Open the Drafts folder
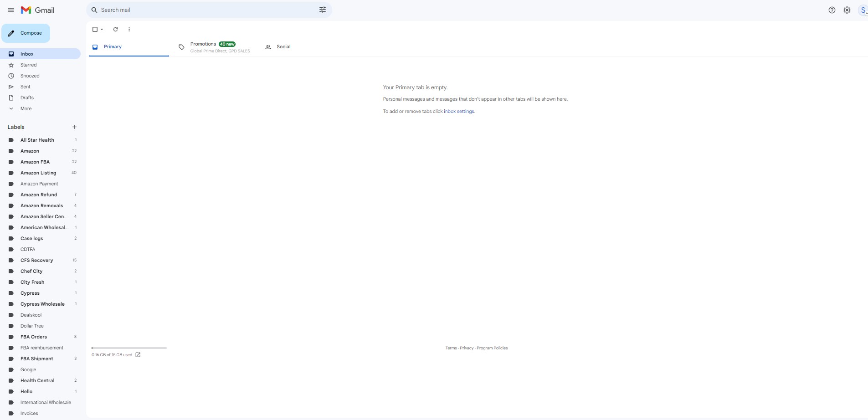This screenshot has height=420, width=868. pos(40,98)
